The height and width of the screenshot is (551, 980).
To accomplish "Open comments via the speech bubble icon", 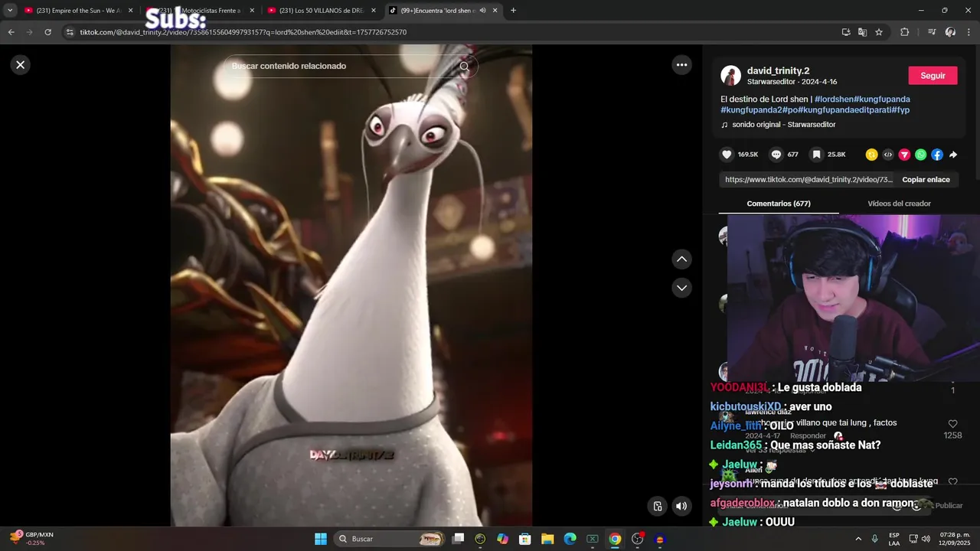I will coord(776,155).
